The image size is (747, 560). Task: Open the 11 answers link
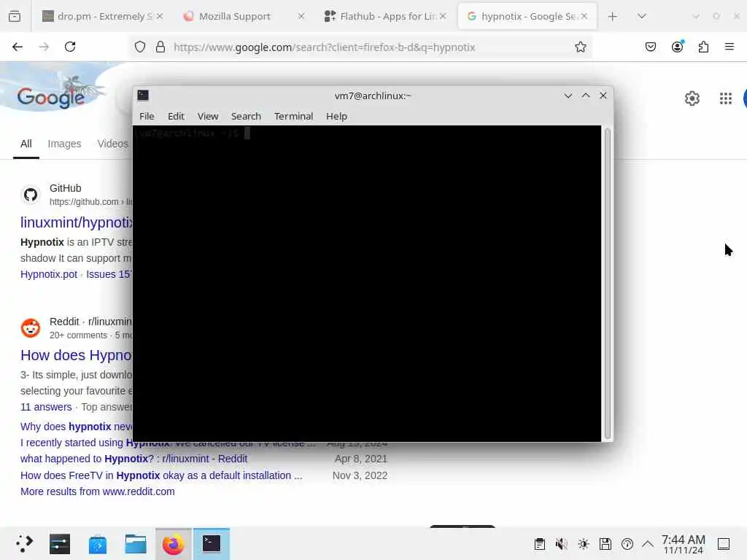pyautogui.click(x=46, y=407)
